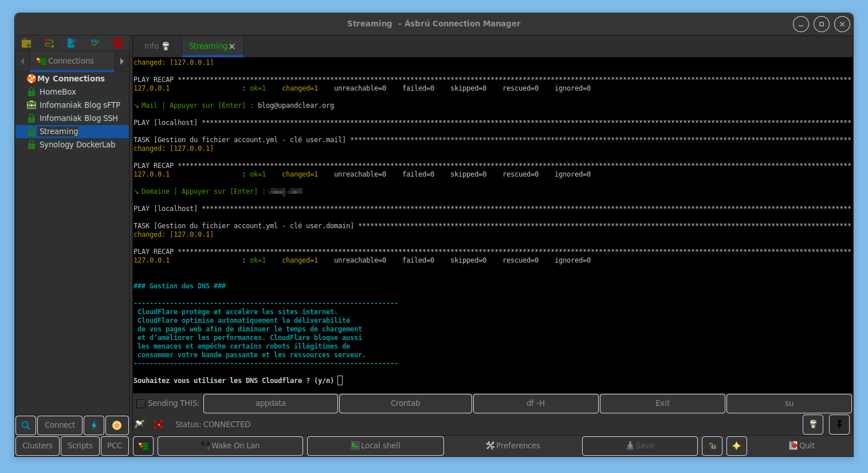This screenshot has width=868, height=473.
Task: Click the Crontab command button
Action: tap(406, 403)
